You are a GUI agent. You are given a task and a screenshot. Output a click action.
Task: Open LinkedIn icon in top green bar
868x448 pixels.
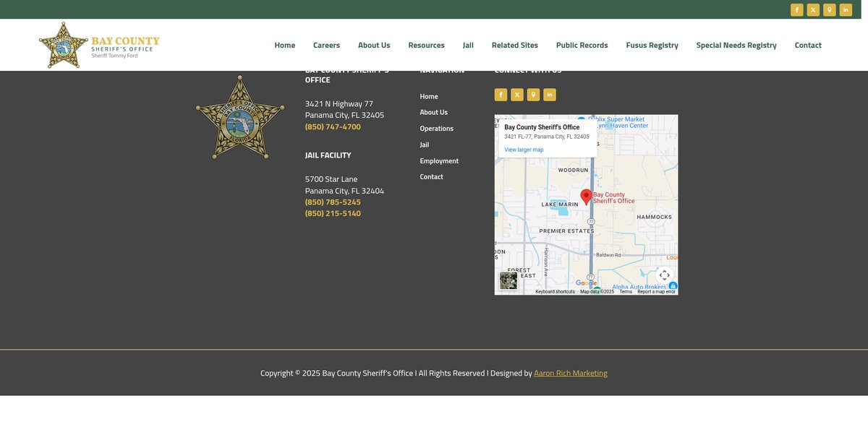point(846,10)
